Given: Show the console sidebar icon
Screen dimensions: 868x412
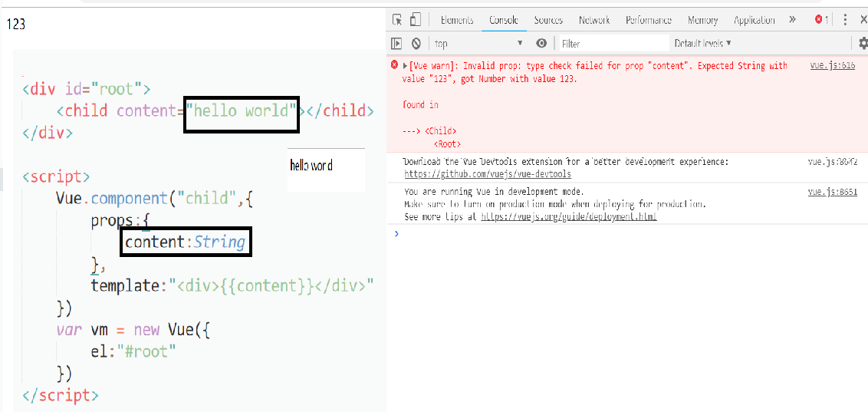Looking at the screenshot, I should tap(396, 43).
